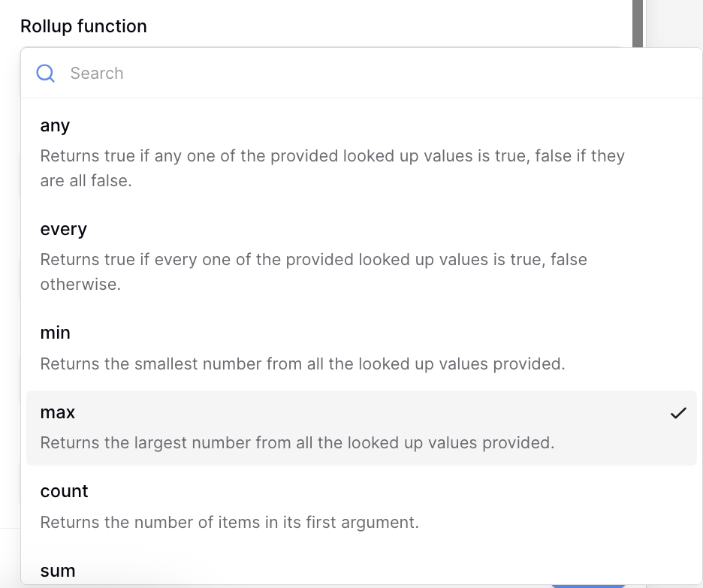This screenshot has height=588, width=703.
Task: Select the "any" rollup function
Action: click(55, 126)
